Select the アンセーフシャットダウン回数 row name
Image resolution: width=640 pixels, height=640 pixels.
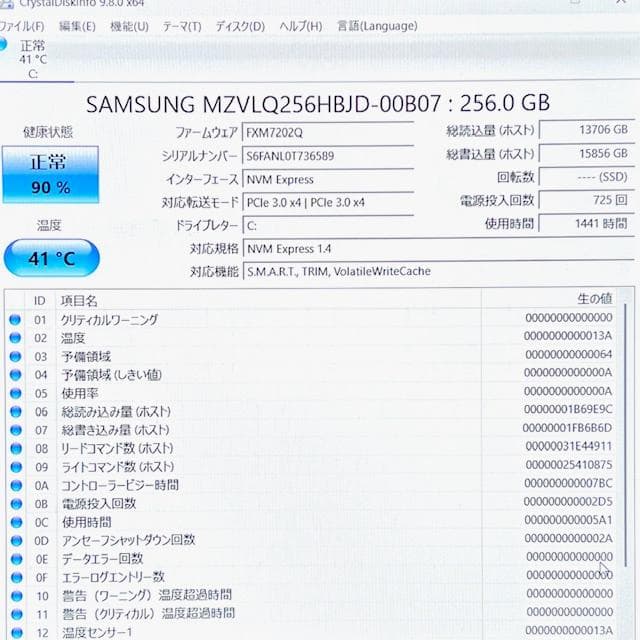129,540
